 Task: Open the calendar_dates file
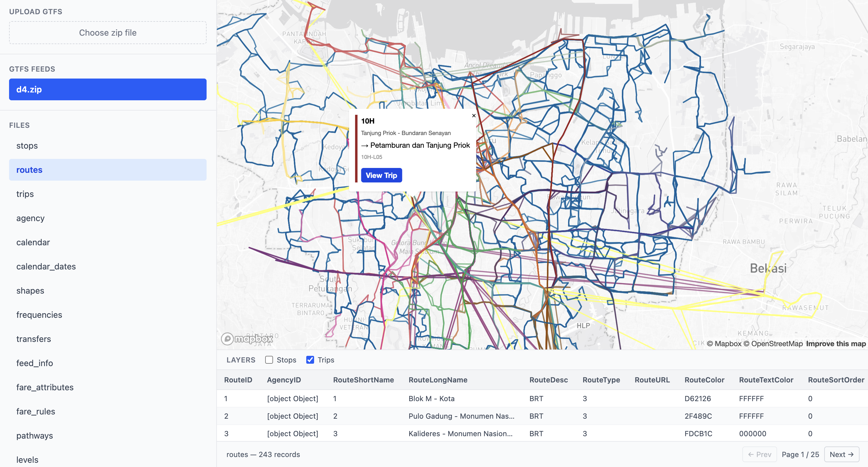tap(46, 266)
